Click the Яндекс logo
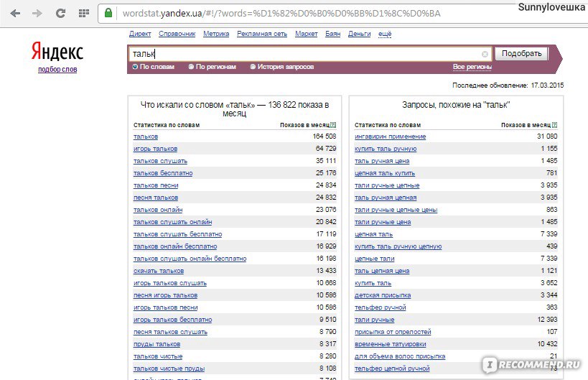Viewport: 588px width, 380px height. tap(57, 51)
